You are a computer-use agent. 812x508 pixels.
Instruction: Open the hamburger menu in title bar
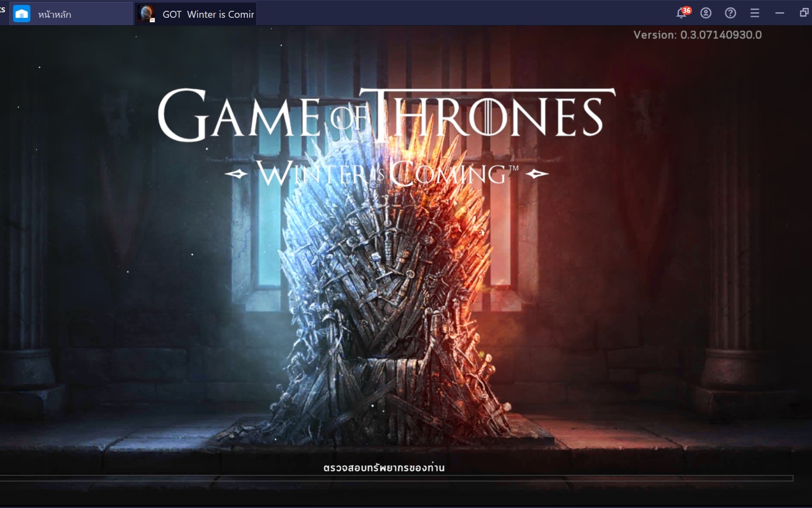[x=755, y=13]
